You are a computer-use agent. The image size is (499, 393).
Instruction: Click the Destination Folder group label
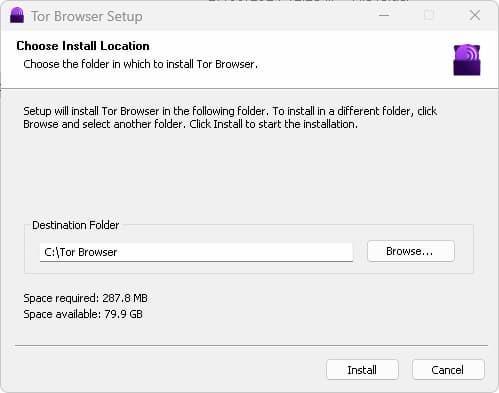pyautogui.click(x=75, y=225)
